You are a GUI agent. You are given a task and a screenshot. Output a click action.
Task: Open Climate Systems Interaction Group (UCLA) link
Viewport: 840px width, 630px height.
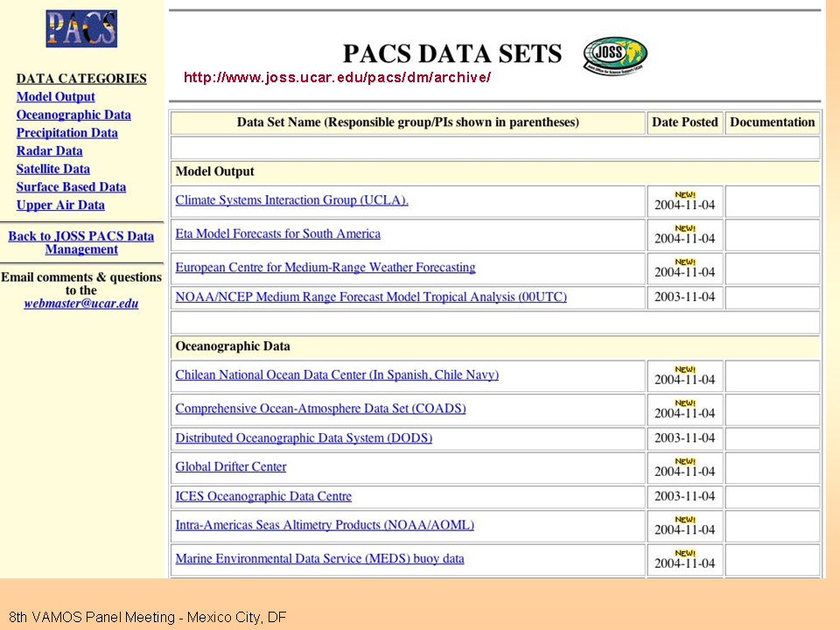tap(292, 200)
